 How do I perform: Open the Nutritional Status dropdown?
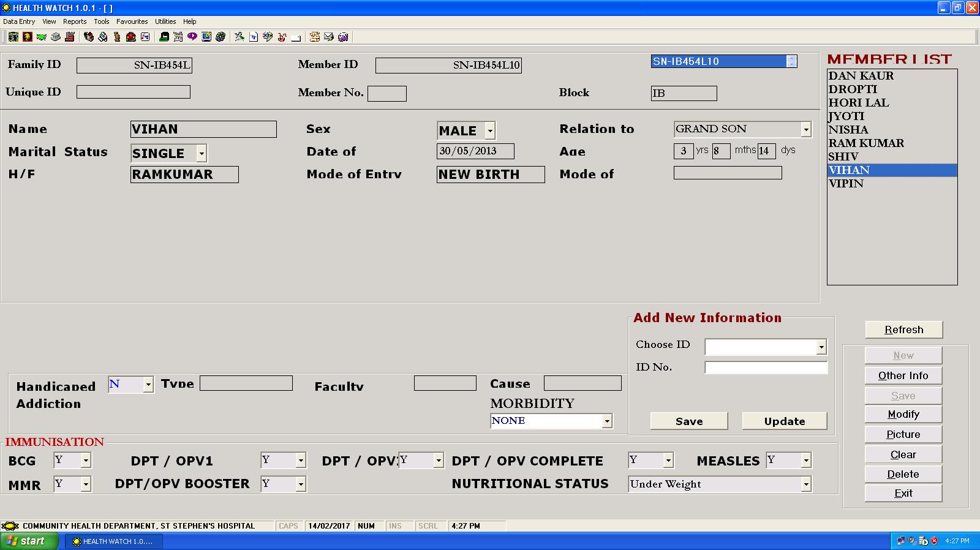[805, 484]
